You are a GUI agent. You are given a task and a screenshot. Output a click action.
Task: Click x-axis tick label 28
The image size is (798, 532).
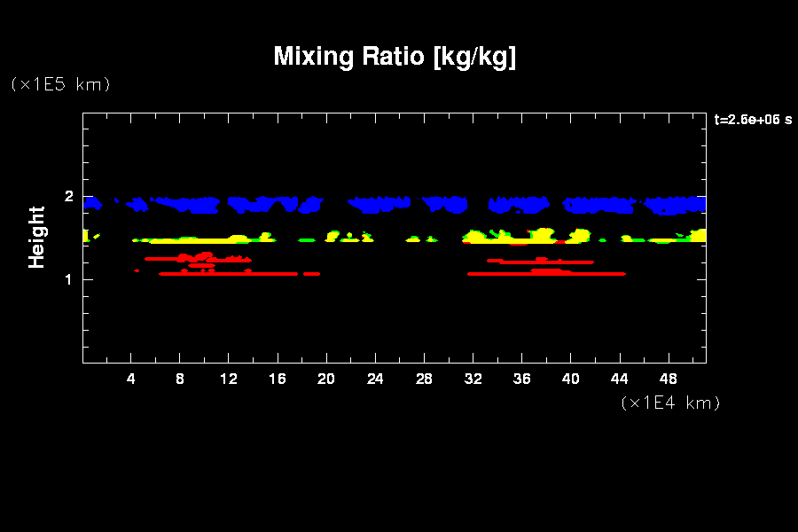click(x=424, y=379)
